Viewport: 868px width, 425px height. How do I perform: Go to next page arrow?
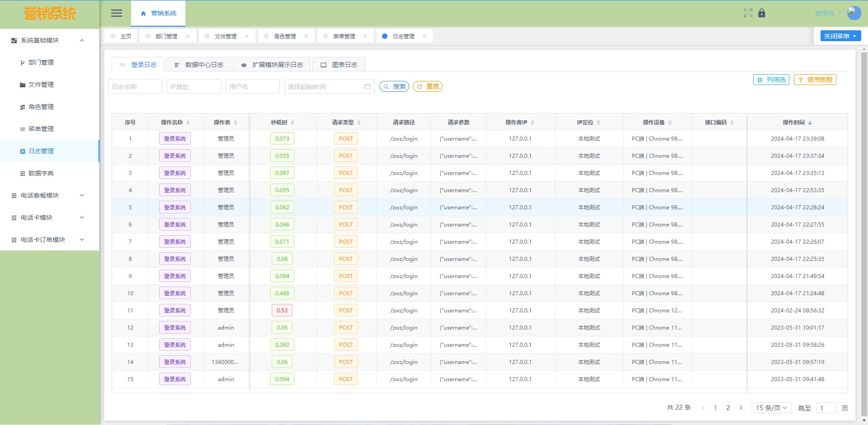(x=741, y=408)
